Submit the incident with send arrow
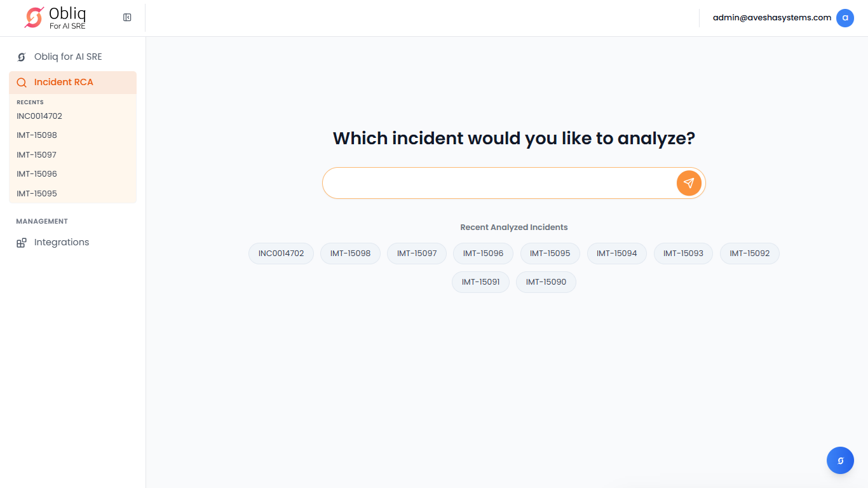Image resolution: width=868 pixels, height=488 pixels. point(689,183)
